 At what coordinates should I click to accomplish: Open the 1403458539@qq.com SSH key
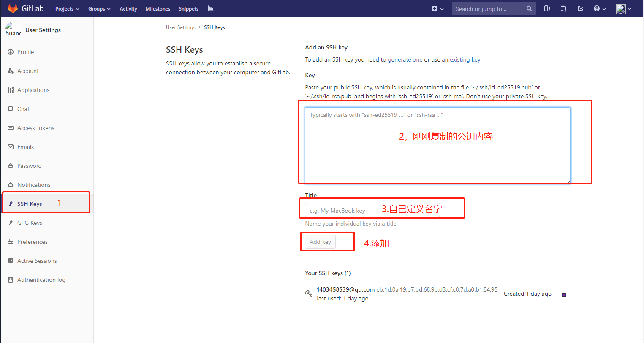tap(345, 289)
